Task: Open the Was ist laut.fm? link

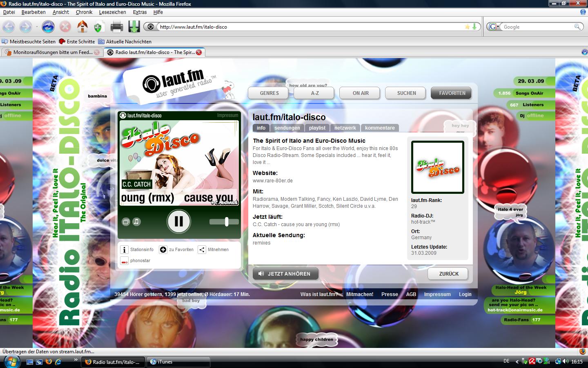Action: pyautogui.click(x=319, y=294)
